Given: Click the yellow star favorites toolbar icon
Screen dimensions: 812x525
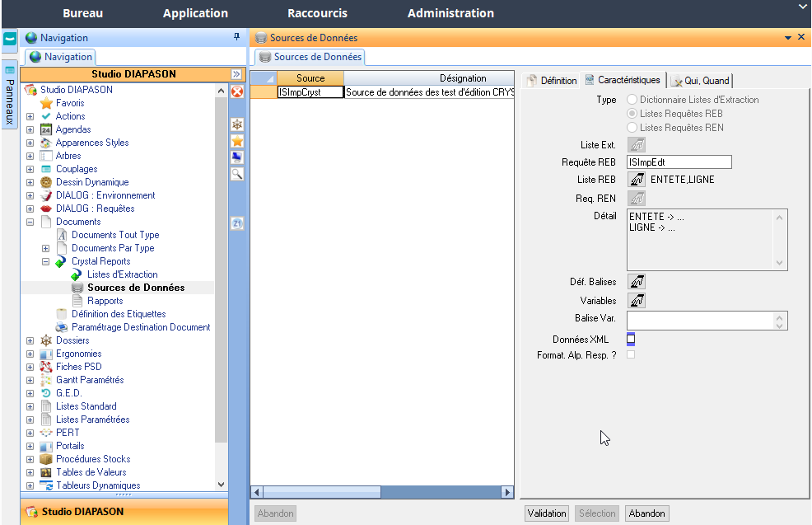Looking at the screenshot, I should (x=237, y=141).
